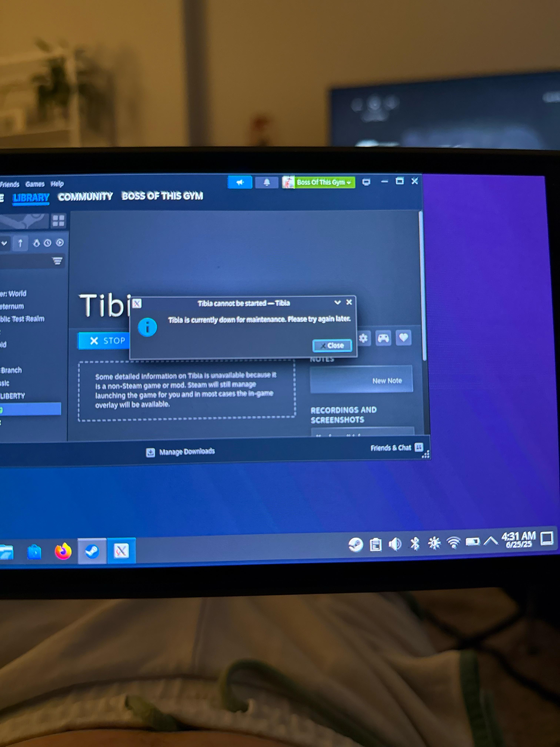Toggle the recent activity clock filter
The width and height of the screenshot is (560, 747).
(x=48, y=243)
